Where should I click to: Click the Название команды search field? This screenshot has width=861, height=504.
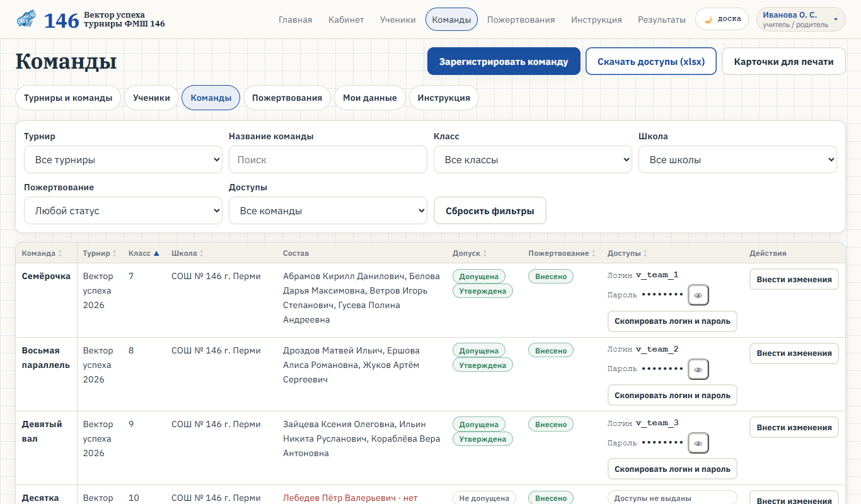pos(328,159)
